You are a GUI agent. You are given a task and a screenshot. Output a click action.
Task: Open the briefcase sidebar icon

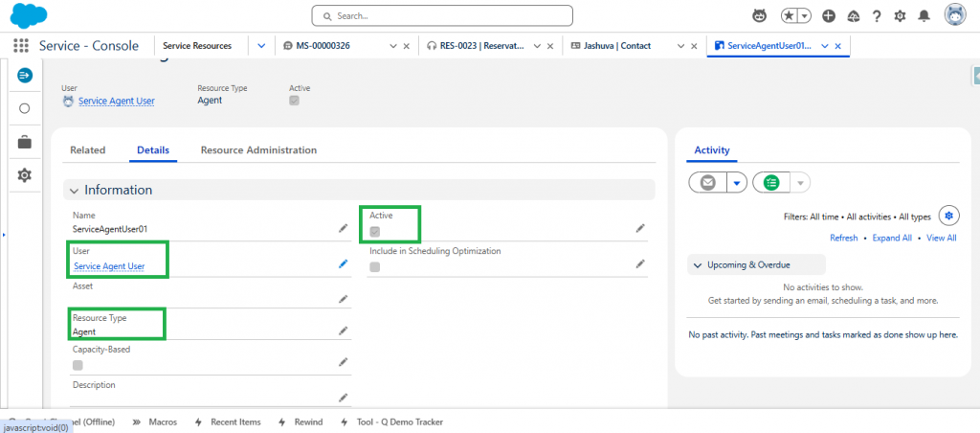click(x=24, y=142)
